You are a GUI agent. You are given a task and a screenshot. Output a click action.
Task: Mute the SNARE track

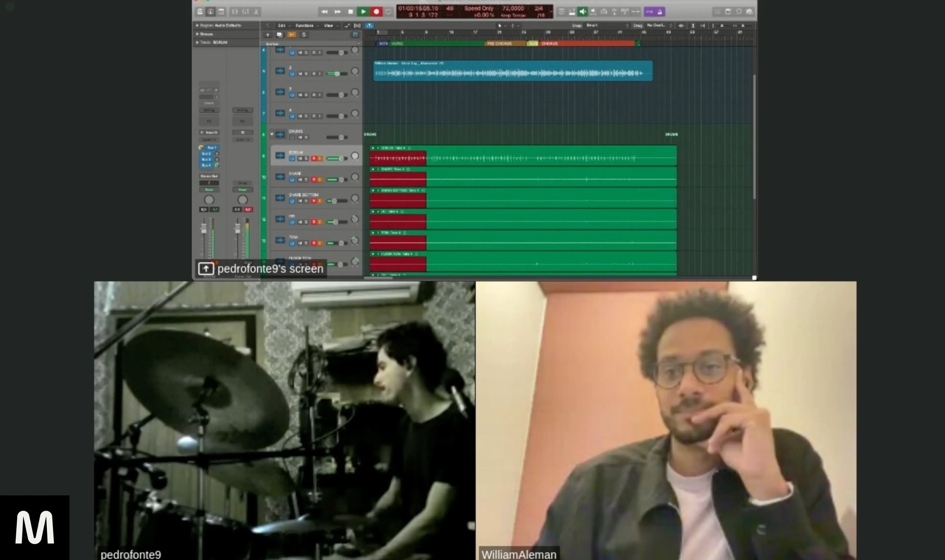tap(300, 180)
